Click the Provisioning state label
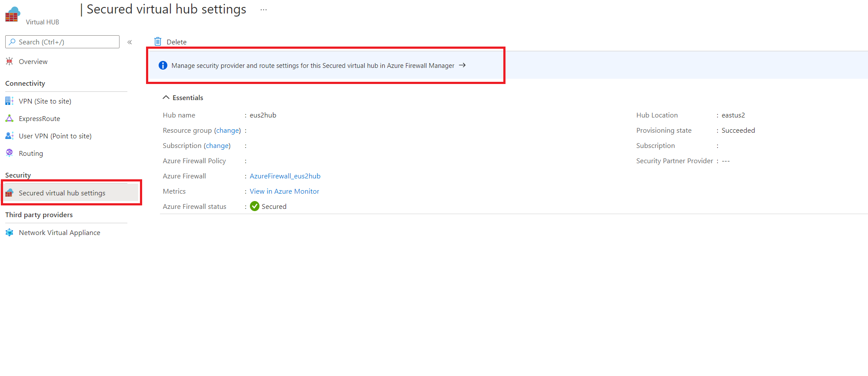868x376 pixels. click(664, 131)
